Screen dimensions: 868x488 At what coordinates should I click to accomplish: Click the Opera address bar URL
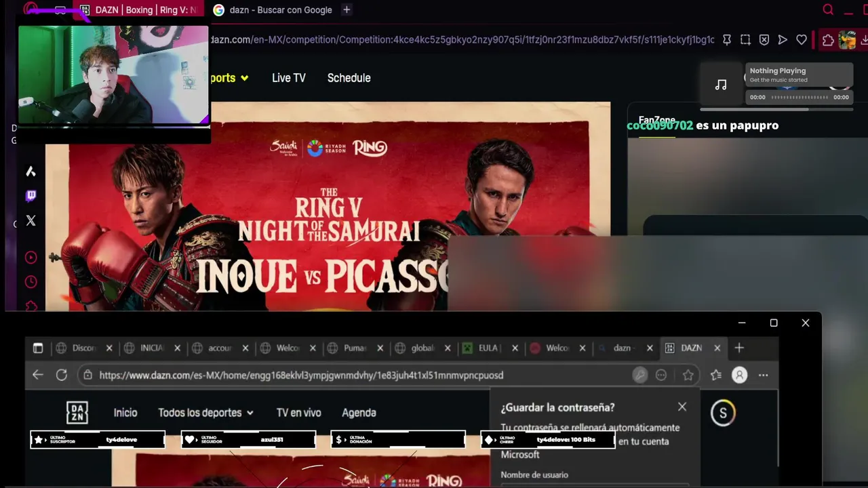(461, 40)
